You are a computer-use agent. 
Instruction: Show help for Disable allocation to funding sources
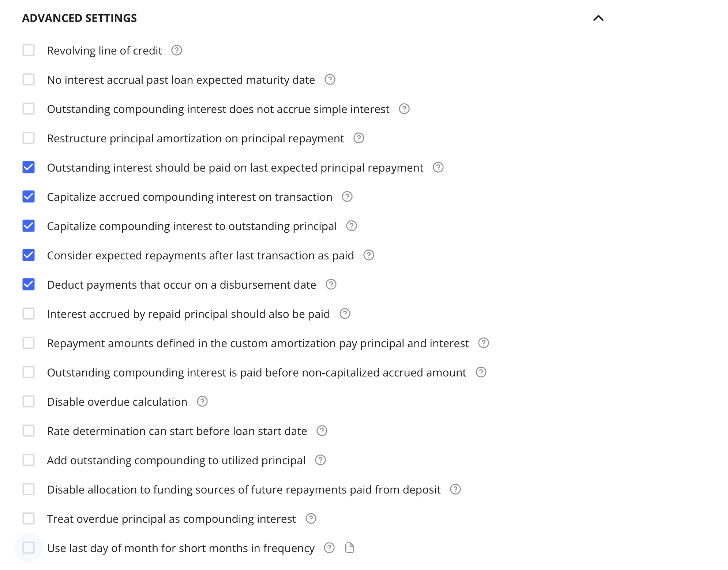455,489
